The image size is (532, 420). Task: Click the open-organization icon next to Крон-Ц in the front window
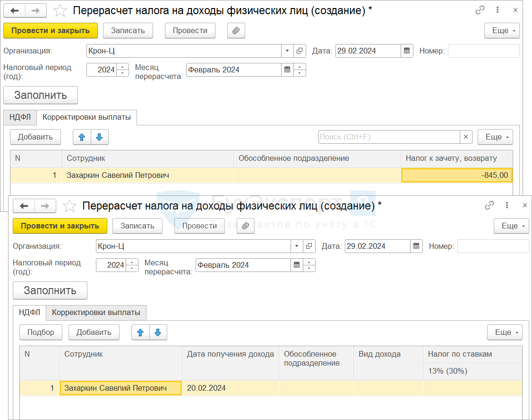(309, 246)
